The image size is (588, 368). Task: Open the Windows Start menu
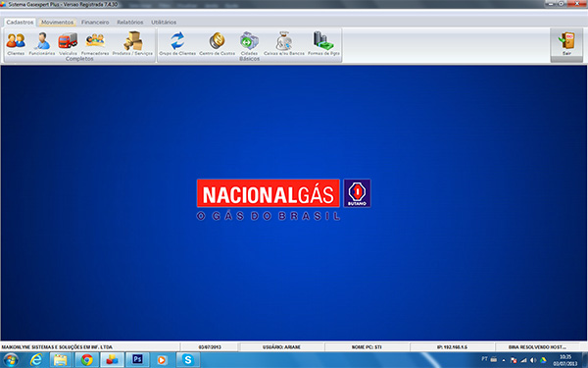pyautogui.click(x=11, y=360)
